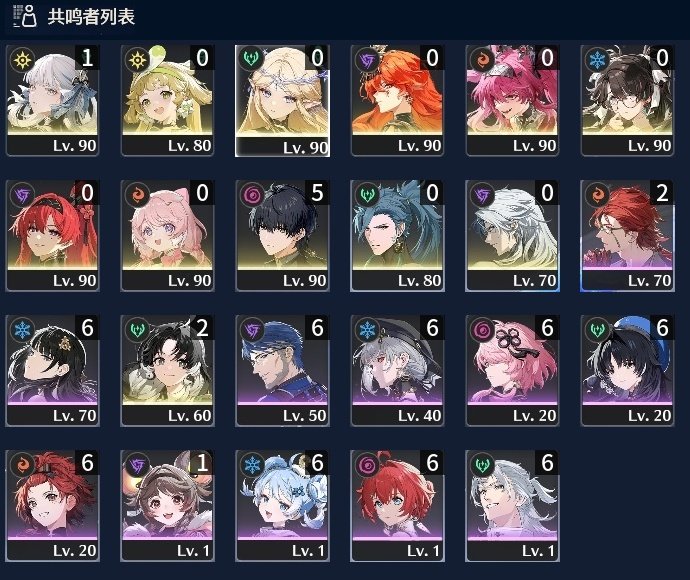This screenshot has width=690, height=580.
Task: Open the silver-haired Electro character at Lv. 70
Action: pyautogui.click(x=512, y=235)
